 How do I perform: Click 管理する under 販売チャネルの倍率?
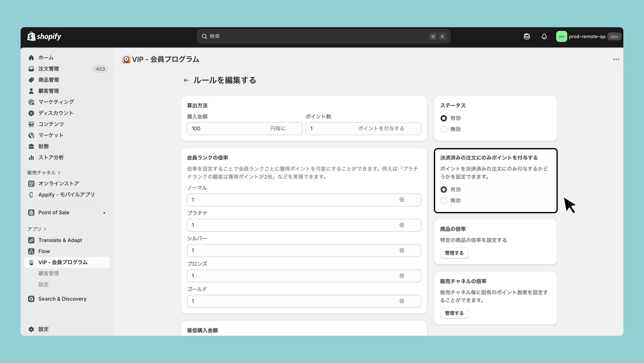pyautogui.click(x=454, y=313)
